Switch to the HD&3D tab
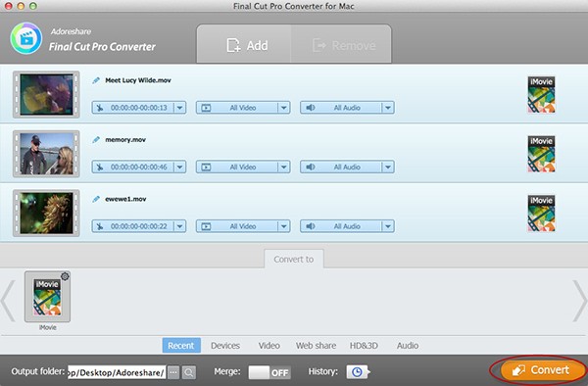The width and height of the screenshot is (588, 386). point(364,346)
